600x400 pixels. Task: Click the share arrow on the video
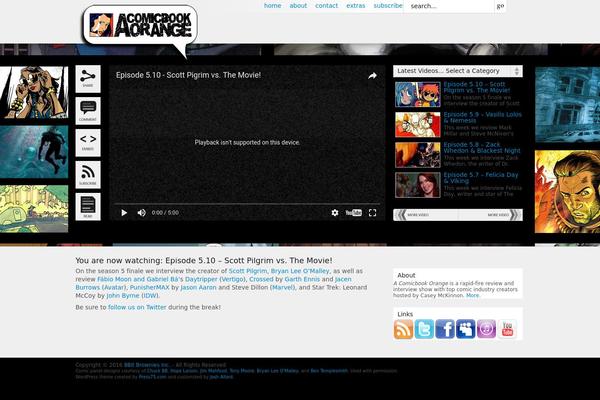pos(372,76)
